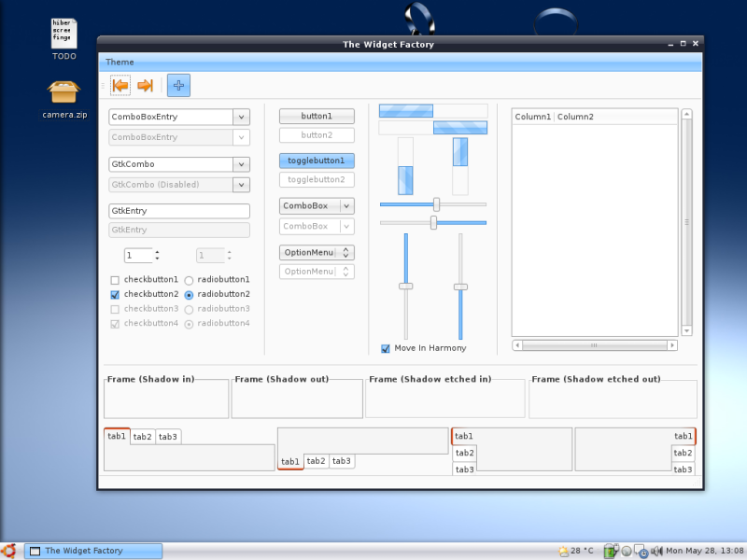The image size is (747, 560).
Task: Select tab2 in right-tabbed notebook
Action: [x=683, y=453]
